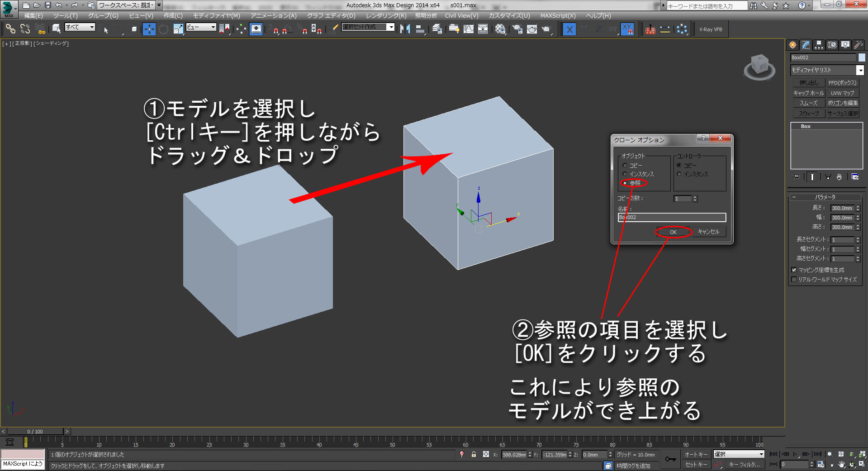Open the Material Editor sphere icon
This screenshot has height=471, width=868.
500,29
